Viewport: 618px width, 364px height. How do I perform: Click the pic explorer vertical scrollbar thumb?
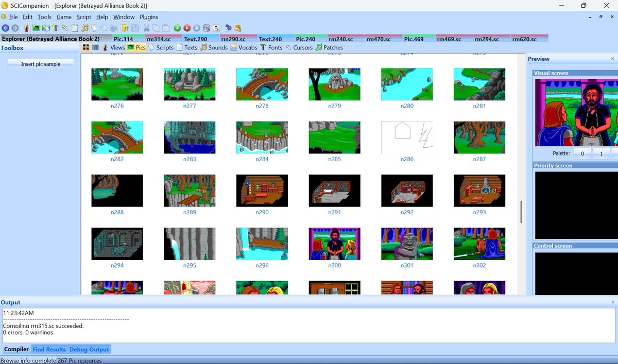(522, 212)
